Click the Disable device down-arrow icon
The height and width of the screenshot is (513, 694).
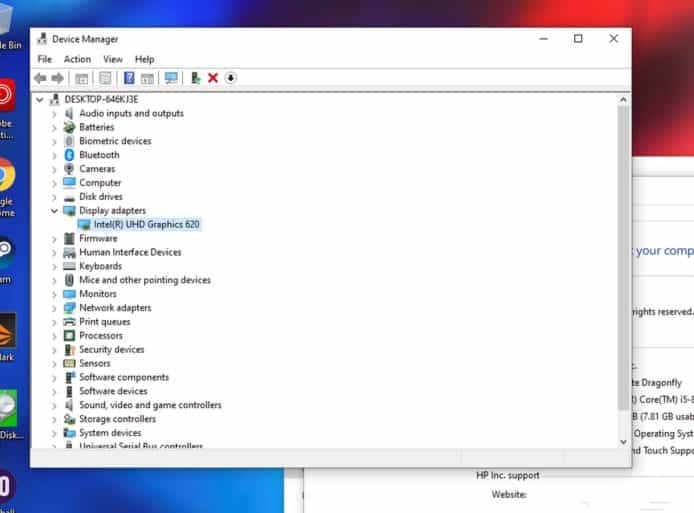click(x=230, y=78)
